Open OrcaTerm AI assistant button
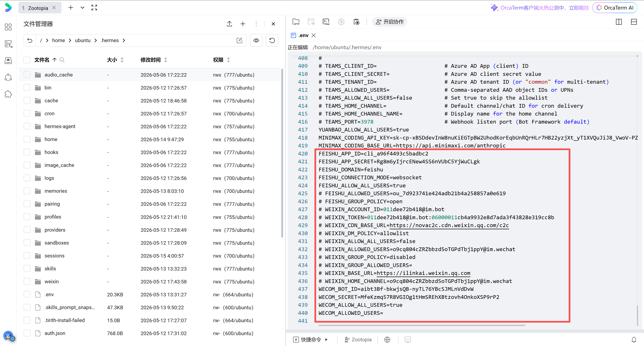 coord(615,8)
